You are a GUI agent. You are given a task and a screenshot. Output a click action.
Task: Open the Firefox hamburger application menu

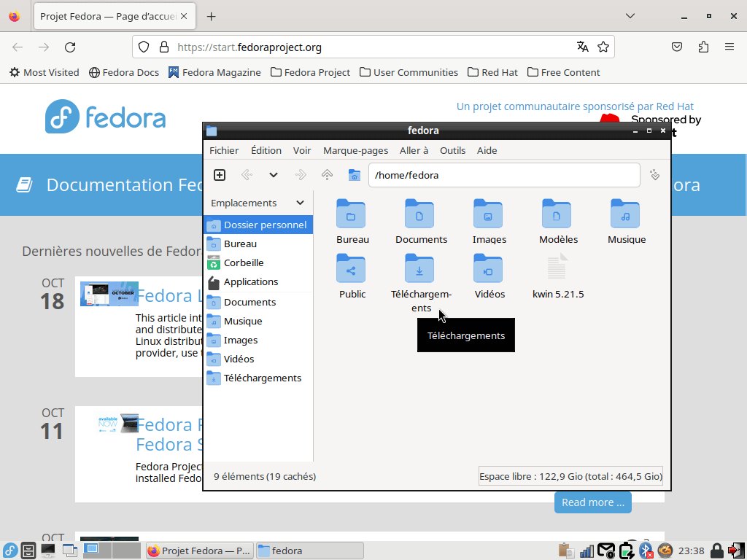click(729, 47)
